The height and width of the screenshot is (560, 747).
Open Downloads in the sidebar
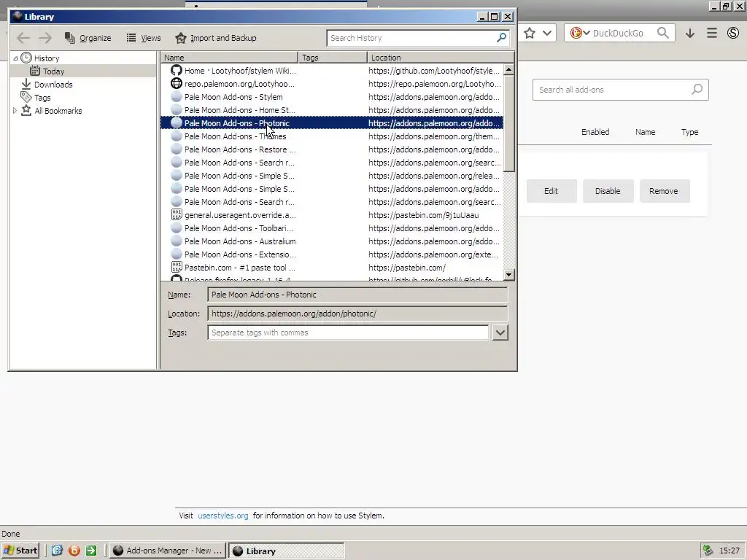pos(53,85)
